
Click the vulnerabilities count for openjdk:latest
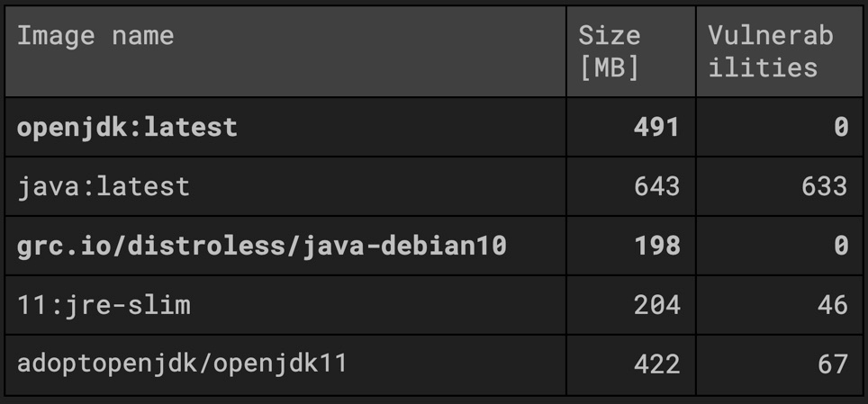[x=840, y=127]
